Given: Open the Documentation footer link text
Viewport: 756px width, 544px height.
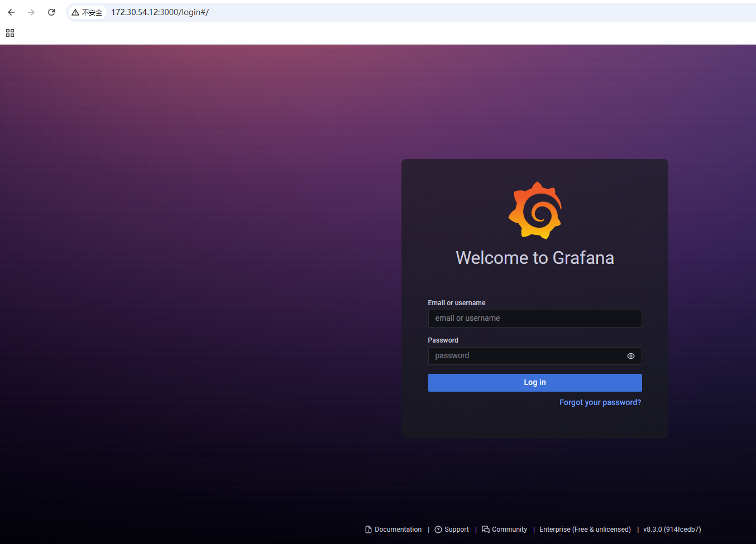Looking at the screenshot, I should tap(398, 529).
